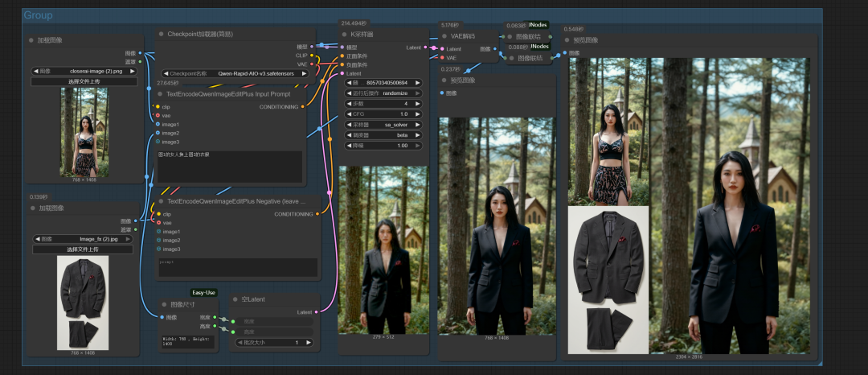Switch to previous sampler before sa_solver

[348, 125]
